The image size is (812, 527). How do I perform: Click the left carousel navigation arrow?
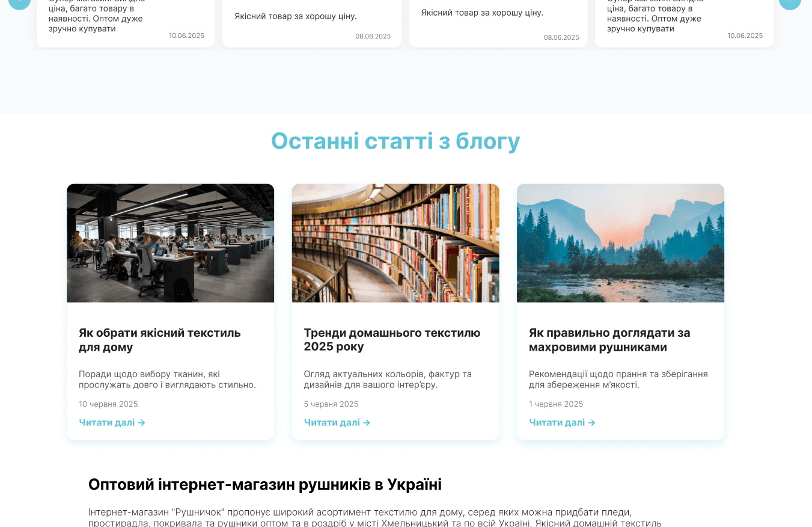tap(19, 4)
